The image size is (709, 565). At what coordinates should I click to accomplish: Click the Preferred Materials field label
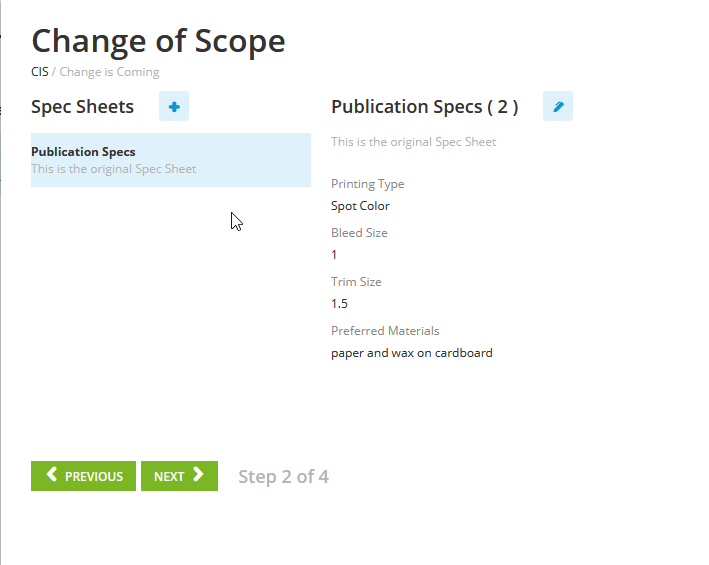385,331
